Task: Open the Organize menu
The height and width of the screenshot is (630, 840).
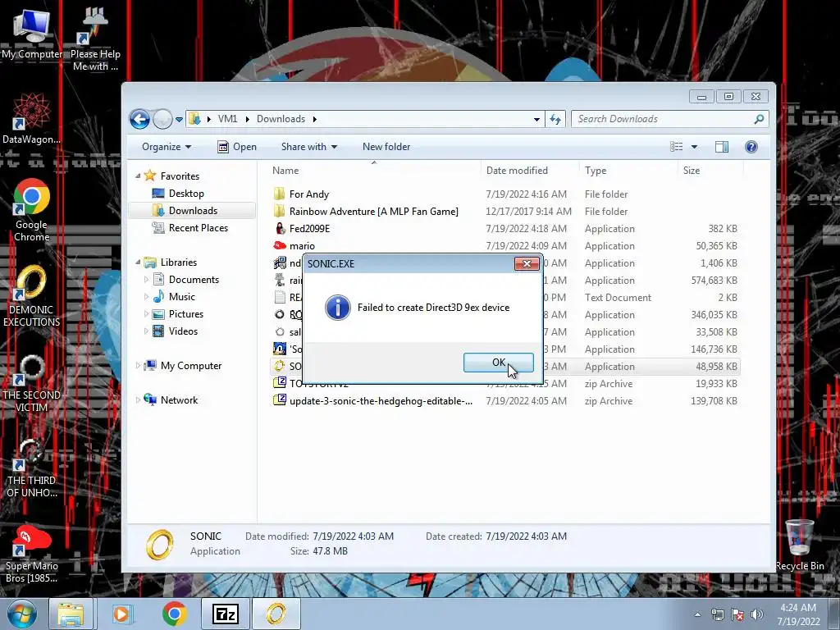Action: coord(167,147)
